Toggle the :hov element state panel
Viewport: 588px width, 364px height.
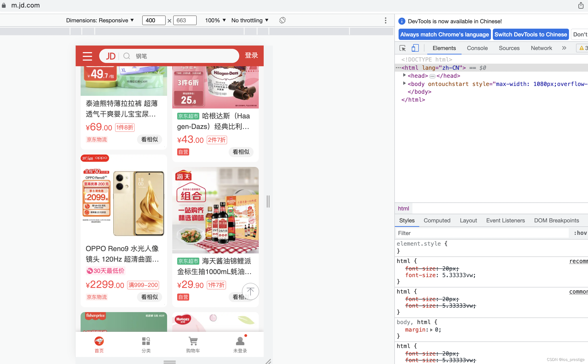click(x=580, y=233)
